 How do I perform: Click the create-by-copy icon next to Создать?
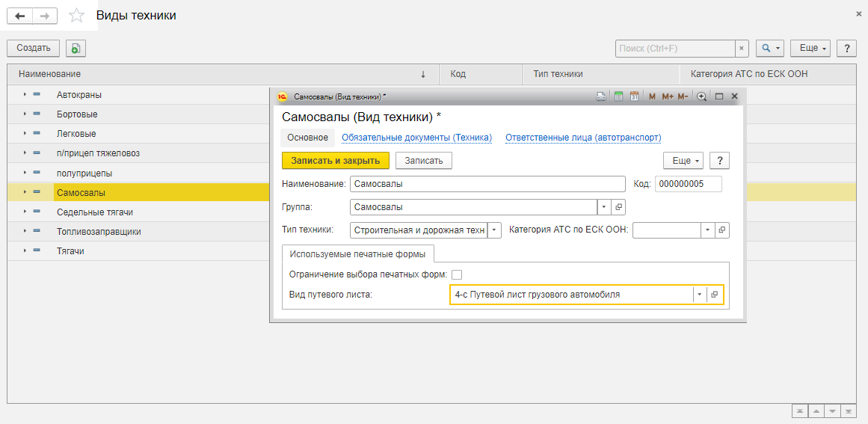[x=76, y=48]
